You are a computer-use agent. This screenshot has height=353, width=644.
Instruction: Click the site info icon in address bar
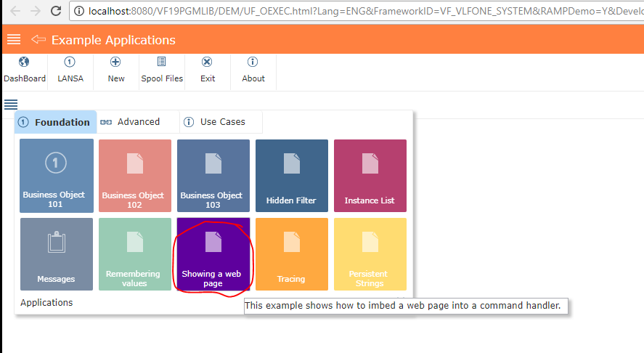tap(79, 11)
